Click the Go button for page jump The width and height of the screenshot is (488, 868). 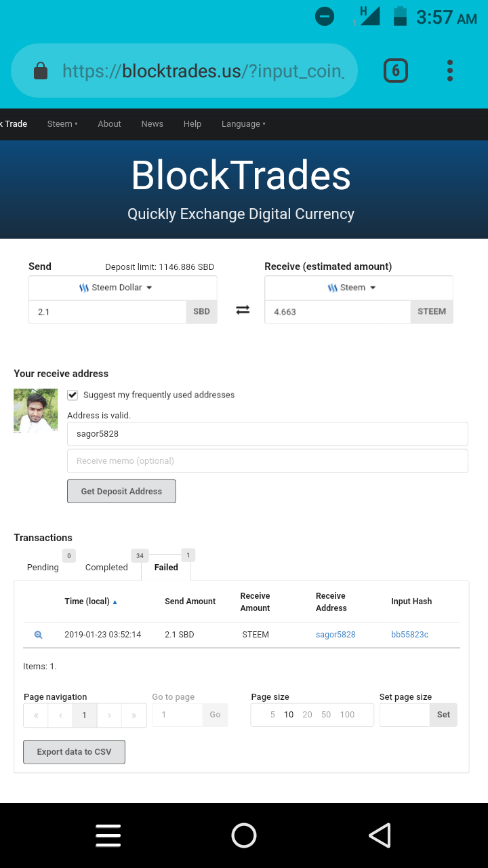pyautogui.click(x=215, y=715)
